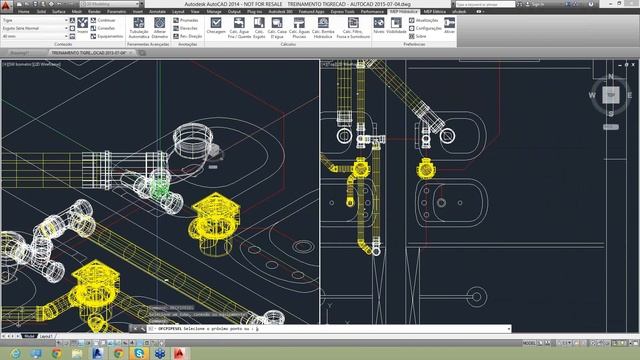Click the W compass letter on ViewCube
The height and width of the screenshot is (360, 640).
click(x=592, y=95)
